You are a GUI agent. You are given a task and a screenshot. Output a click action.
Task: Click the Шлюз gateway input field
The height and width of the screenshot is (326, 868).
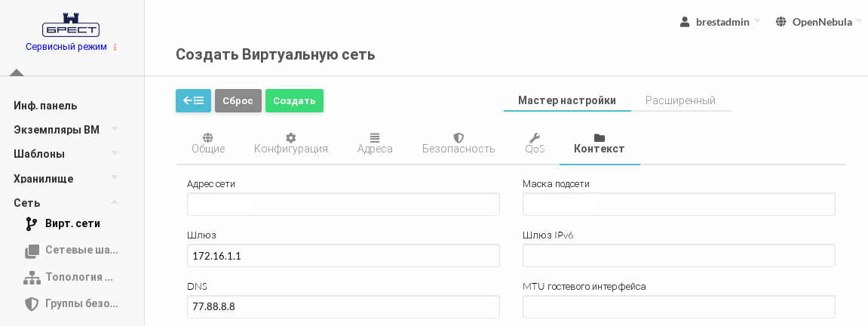click(x=343, y=256)
